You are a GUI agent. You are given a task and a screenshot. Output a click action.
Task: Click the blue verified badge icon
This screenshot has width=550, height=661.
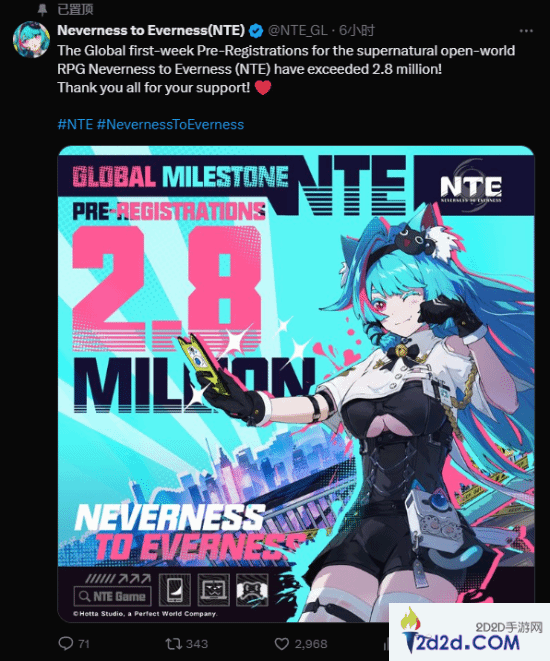pyautogui.click(x=256, y=31)
